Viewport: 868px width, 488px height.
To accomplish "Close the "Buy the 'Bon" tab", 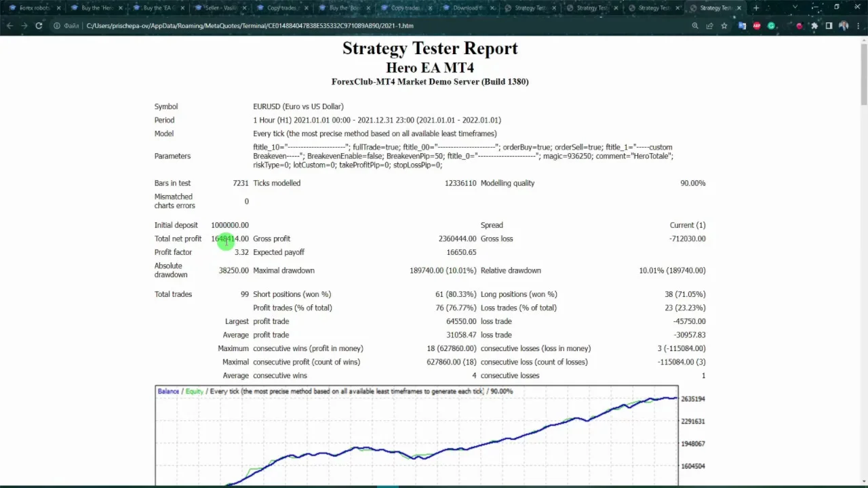I will click(x=368, y=8).
